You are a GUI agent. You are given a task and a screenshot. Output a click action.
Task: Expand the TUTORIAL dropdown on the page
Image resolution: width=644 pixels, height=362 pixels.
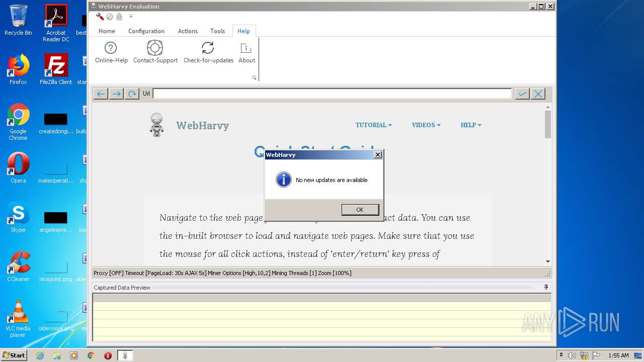click(373, 125)
